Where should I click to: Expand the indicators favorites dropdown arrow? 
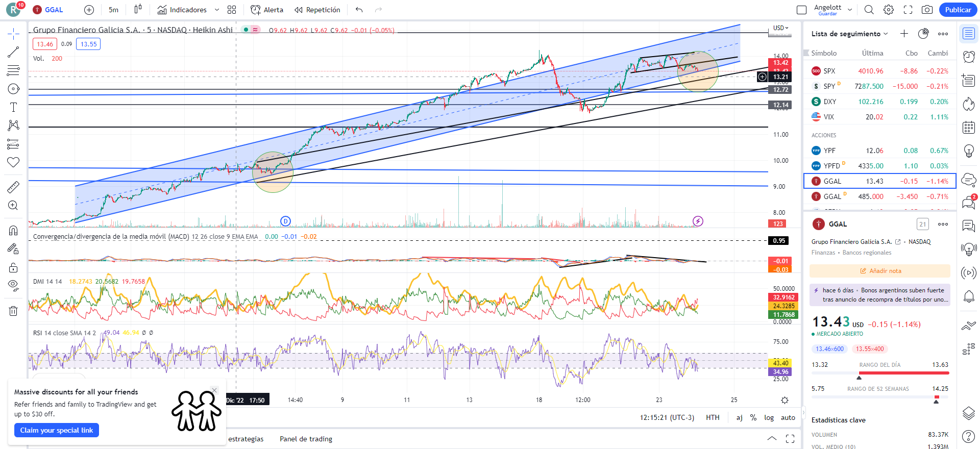(x=217, y=10)
